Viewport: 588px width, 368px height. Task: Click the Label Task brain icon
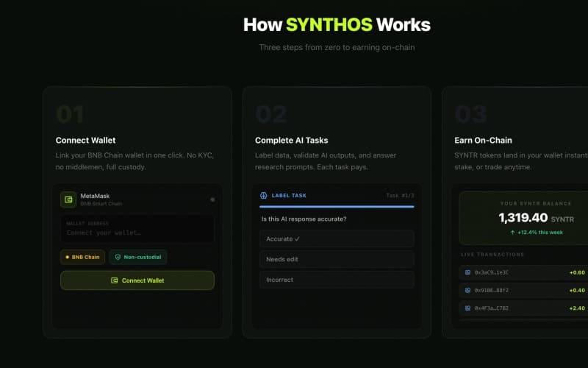(264, 195)
